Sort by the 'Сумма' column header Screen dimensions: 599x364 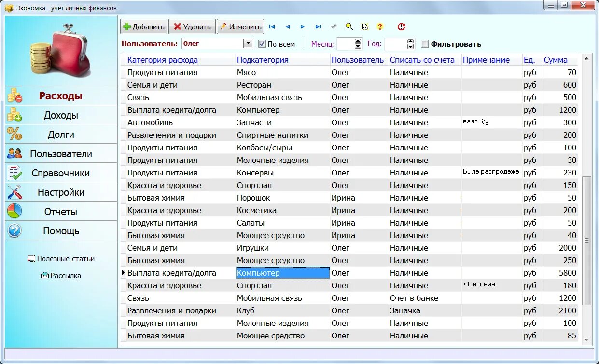coord(556,60)
